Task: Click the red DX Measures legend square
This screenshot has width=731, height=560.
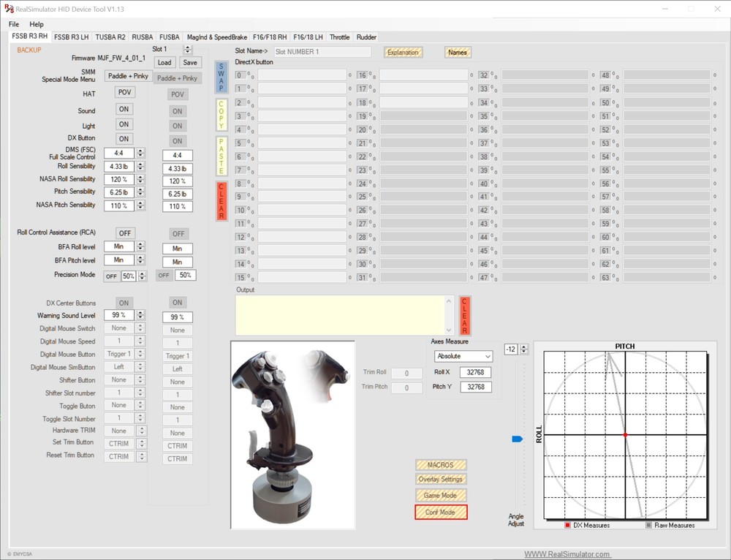Action: pos(567,525)
